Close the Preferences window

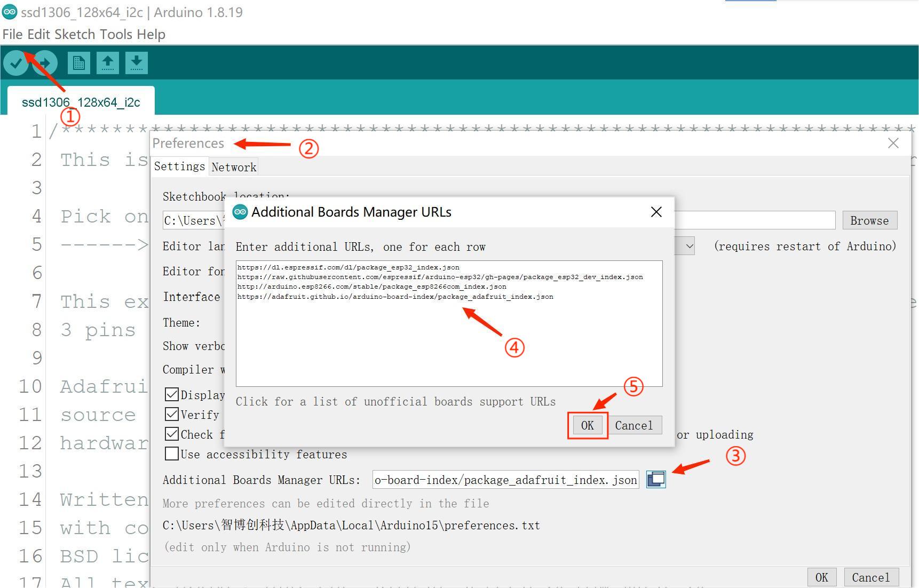pos(893,143)
